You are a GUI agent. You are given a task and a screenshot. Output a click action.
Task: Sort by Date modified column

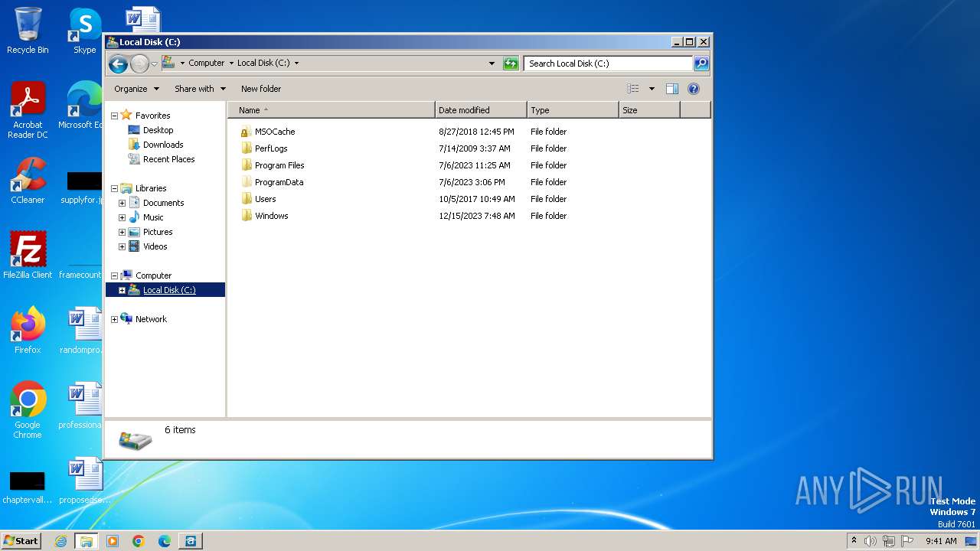click(x=481, y=110)
